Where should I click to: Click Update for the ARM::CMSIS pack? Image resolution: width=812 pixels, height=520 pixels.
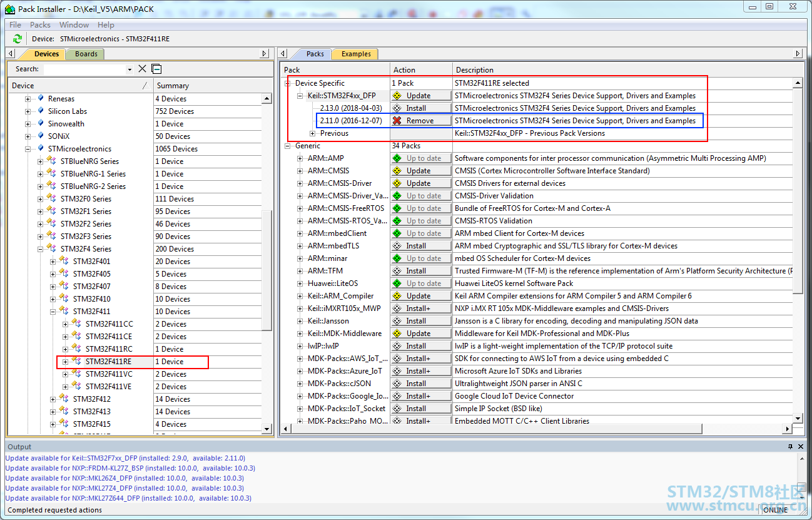pos(421,171)
